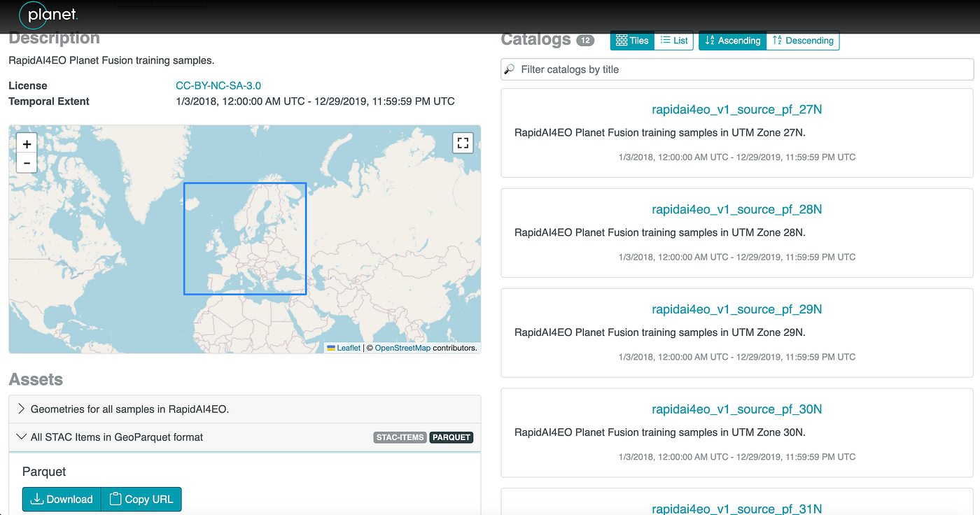
Task: Open rapidai4eo_v1_source_pf_28N catalog
Action: pos(737,210)
